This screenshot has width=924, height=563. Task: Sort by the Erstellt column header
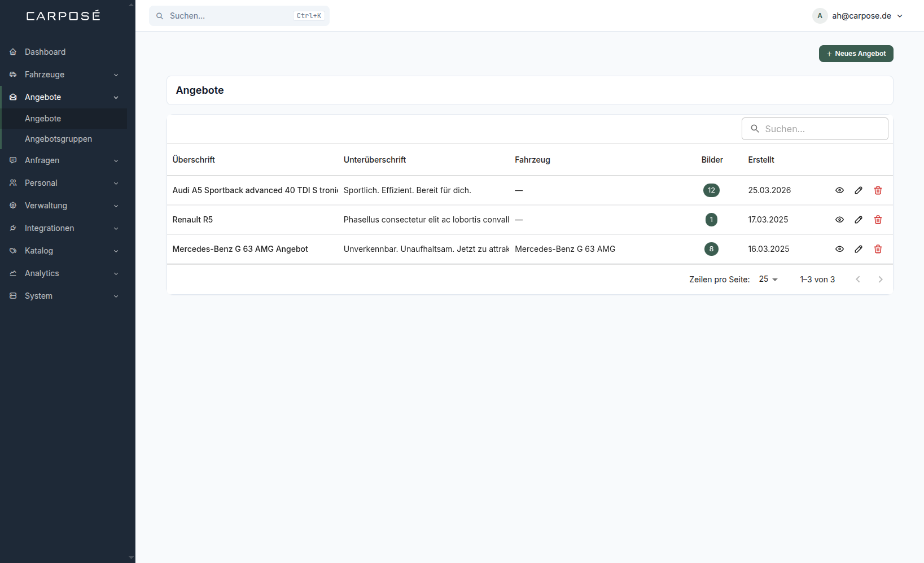click(761, 160)
